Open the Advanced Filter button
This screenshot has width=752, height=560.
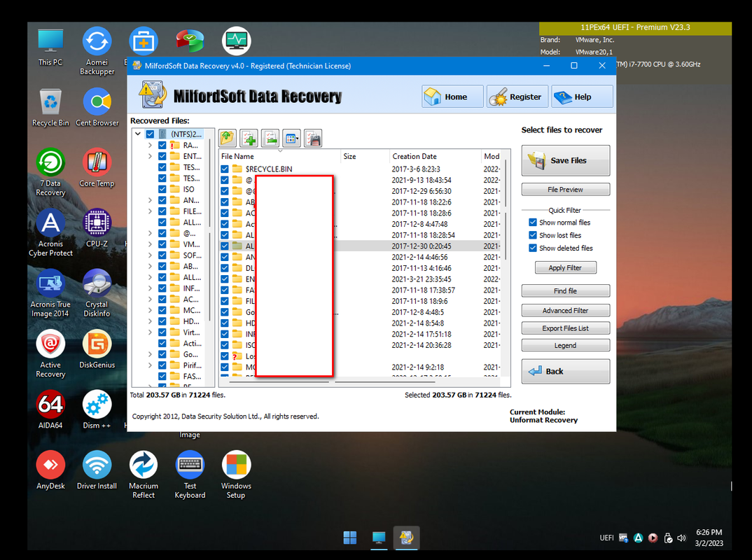(566, 310)
